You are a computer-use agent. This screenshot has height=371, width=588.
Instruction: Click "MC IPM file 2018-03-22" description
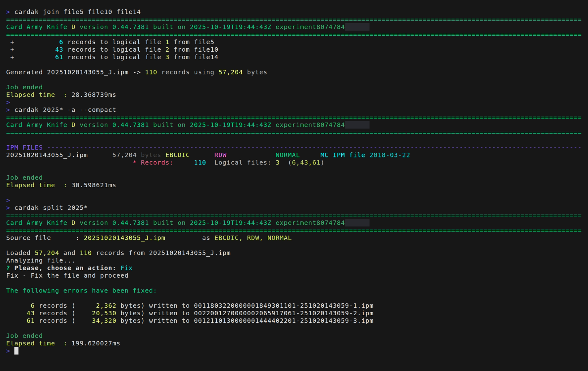coord(365,155)
